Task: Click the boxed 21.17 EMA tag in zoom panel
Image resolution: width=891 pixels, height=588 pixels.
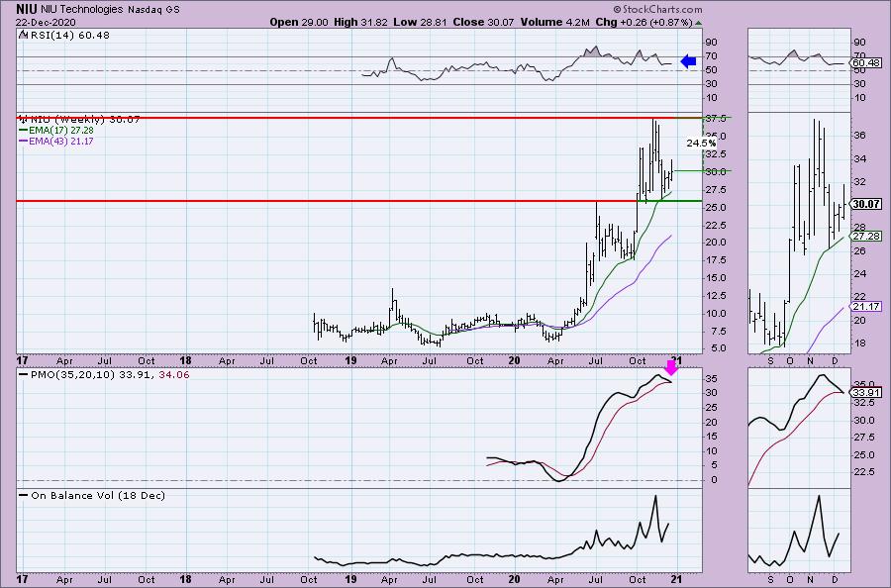Action: click(x=866, y=306)
